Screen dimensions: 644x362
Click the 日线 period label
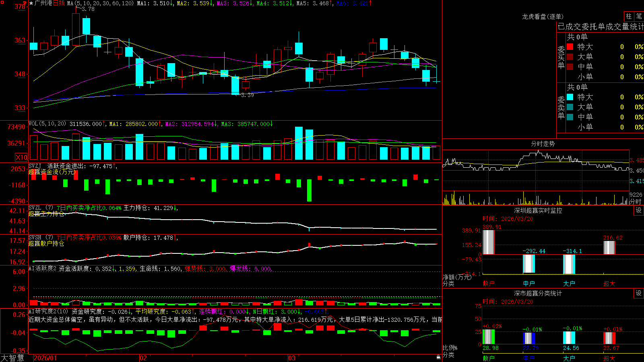pos(59,3)
